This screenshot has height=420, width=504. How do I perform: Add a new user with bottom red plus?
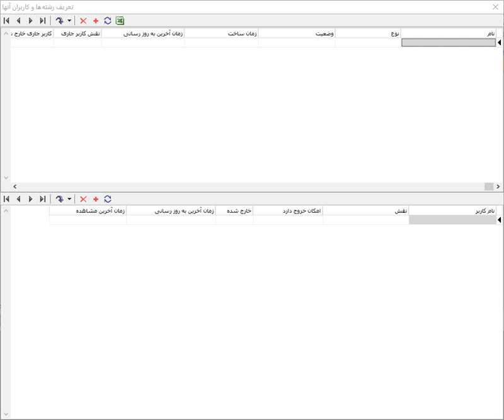[96, 199]
